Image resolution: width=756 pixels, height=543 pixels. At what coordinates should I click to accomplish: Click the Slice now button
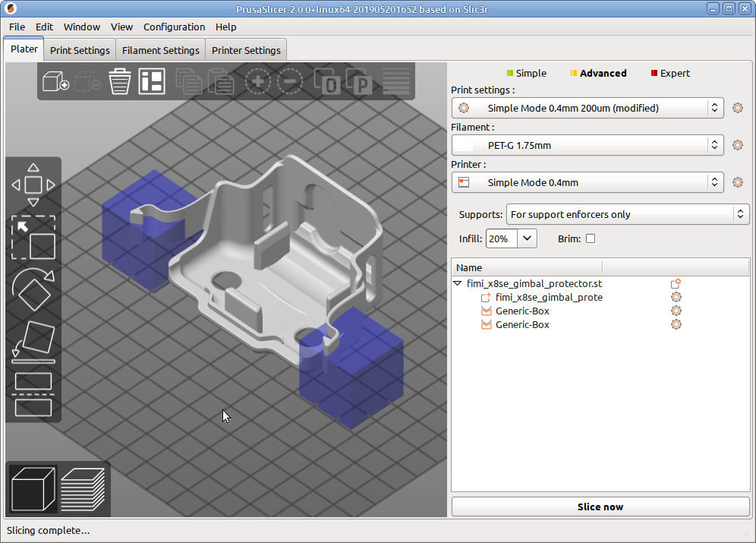[600, 507]
